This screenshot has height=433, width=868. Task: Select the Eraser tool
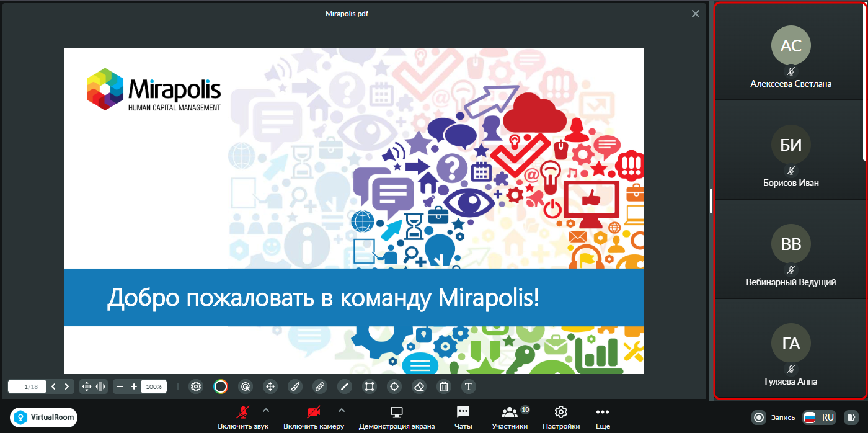coord(419,386)
